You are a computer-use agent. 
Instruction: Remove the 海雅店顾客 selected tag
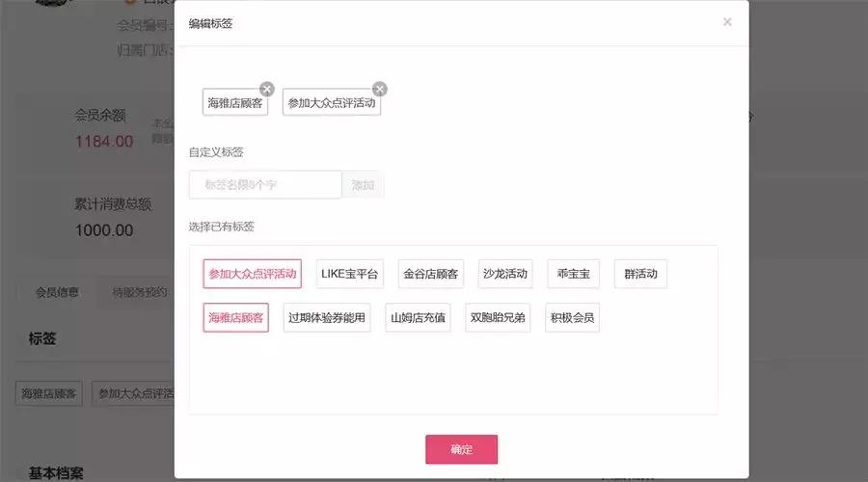click(x=267, y=89)
